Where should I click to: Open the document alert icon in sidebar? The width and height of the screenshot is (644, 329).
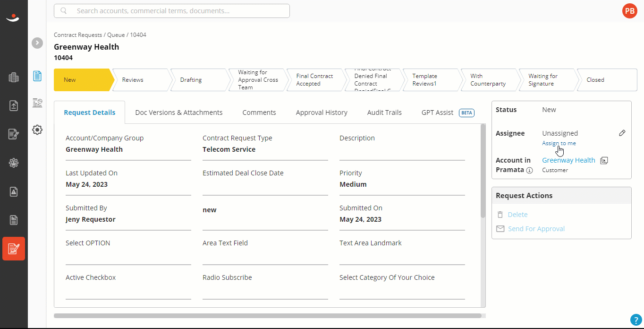[14, 191]
